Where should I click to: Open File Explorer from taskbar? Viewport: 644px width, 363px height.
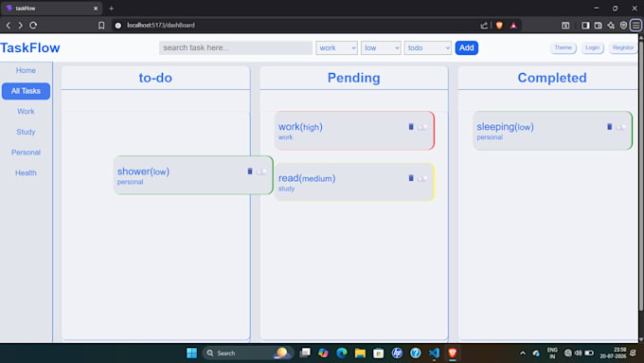(360, 354)
